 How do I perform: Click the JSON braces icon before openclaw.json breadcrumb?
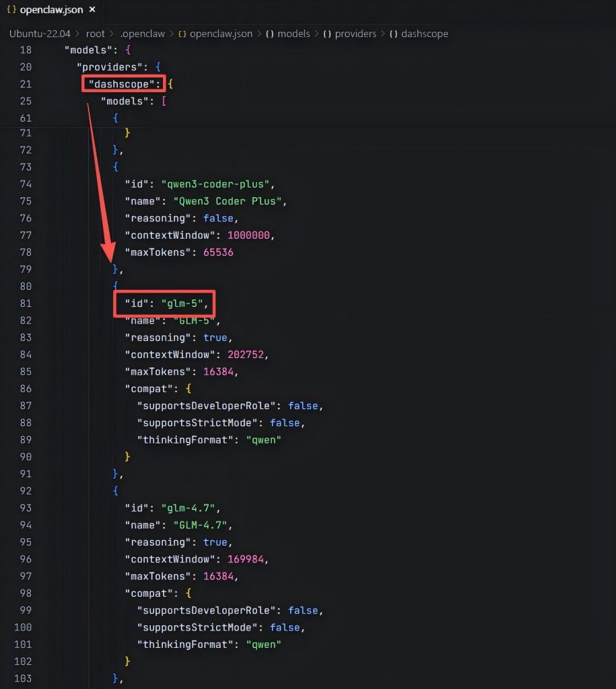(182, 34)
